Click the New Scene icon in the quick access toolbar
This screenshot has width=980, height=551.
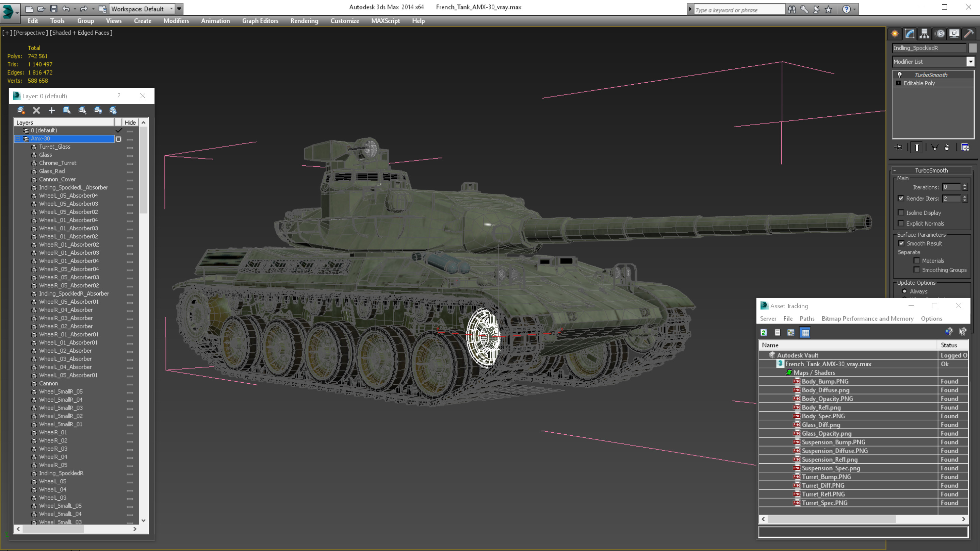(x=29, y=9)
